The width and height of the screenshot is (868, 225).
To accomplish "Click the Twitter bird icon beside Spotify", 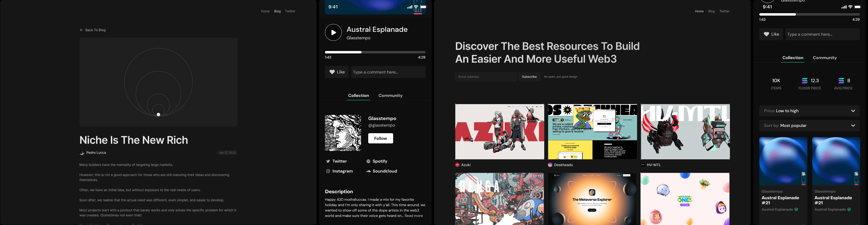I will pos(328,161).
